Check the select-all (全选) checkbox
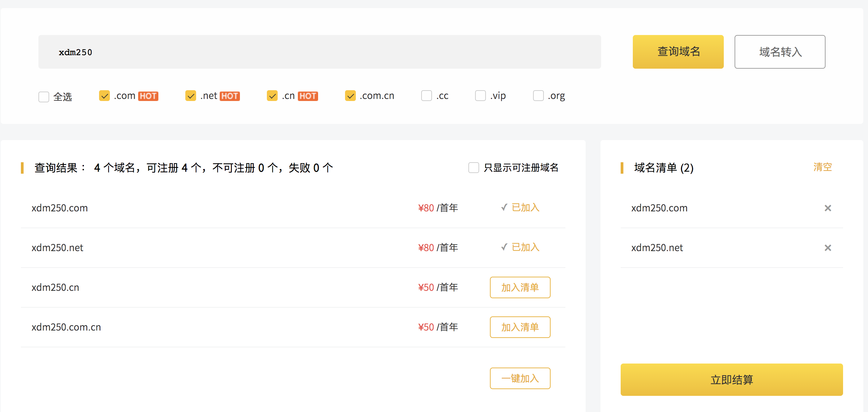 point(44,97)
